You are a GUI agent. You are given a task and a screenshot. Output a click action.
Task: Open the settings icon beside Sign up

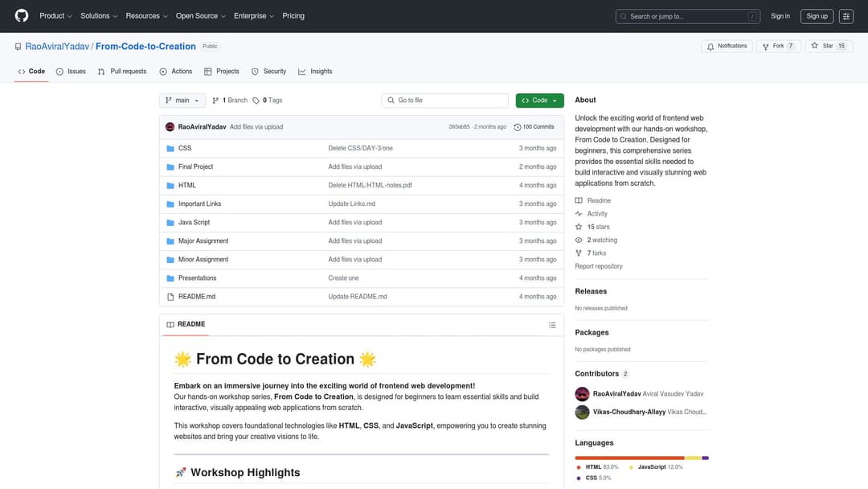[x=845, y=16]
